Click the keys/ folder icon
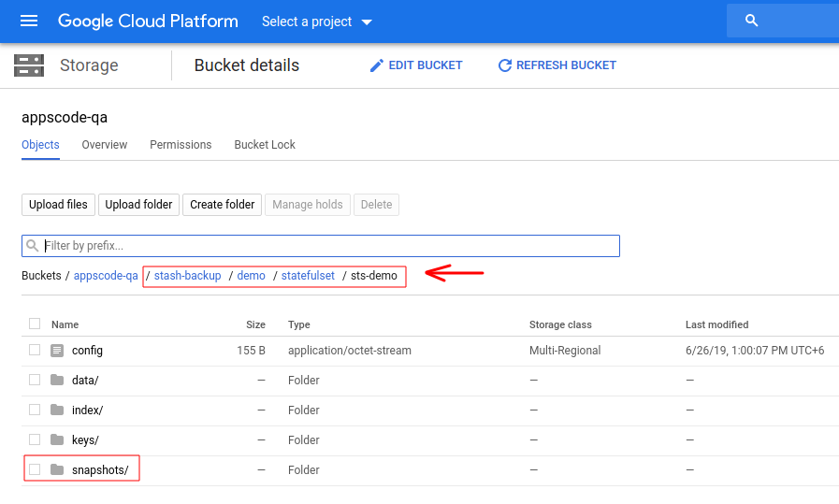The width and height of the screenshot is (839, 504). [x=57, y=439]
